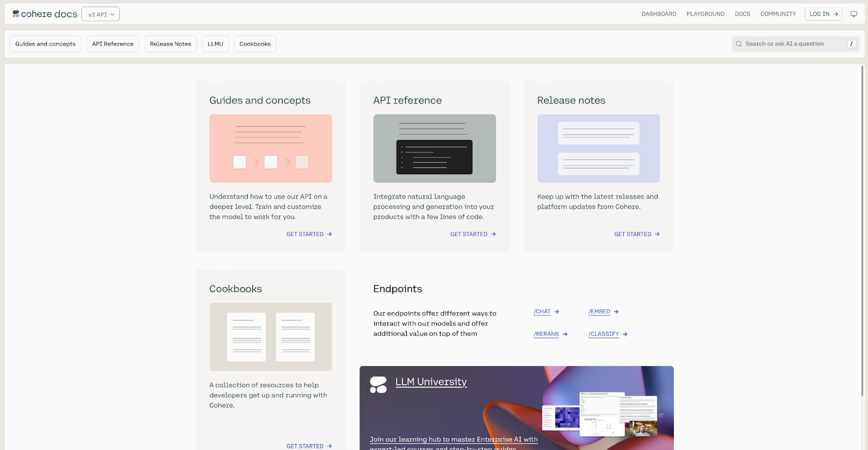The height and width of the screenshot is (450, 868).
Task: Open the API reference card illustration
Action: 435,148
